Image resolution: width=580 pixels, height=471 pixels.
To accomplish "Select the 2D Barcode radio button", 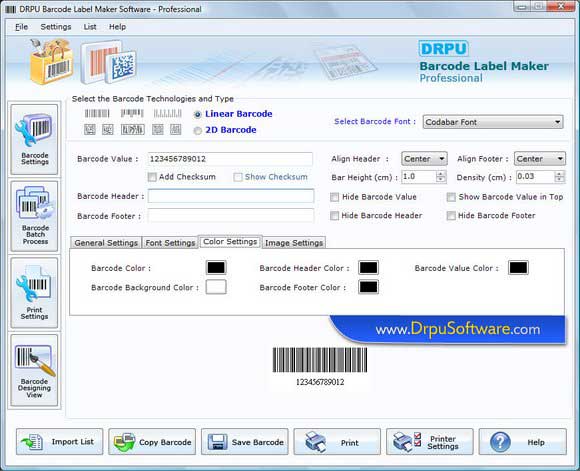I will [x=198, y=131].
